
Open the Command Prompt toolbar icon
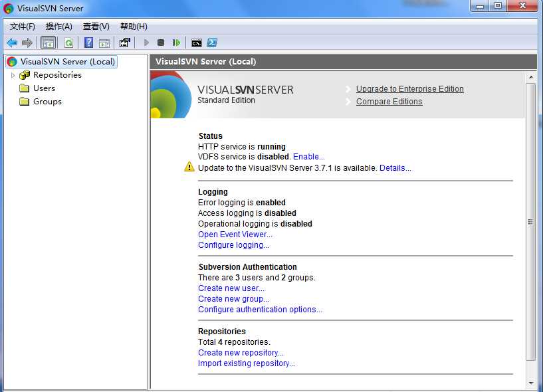[x=197, y=43]
